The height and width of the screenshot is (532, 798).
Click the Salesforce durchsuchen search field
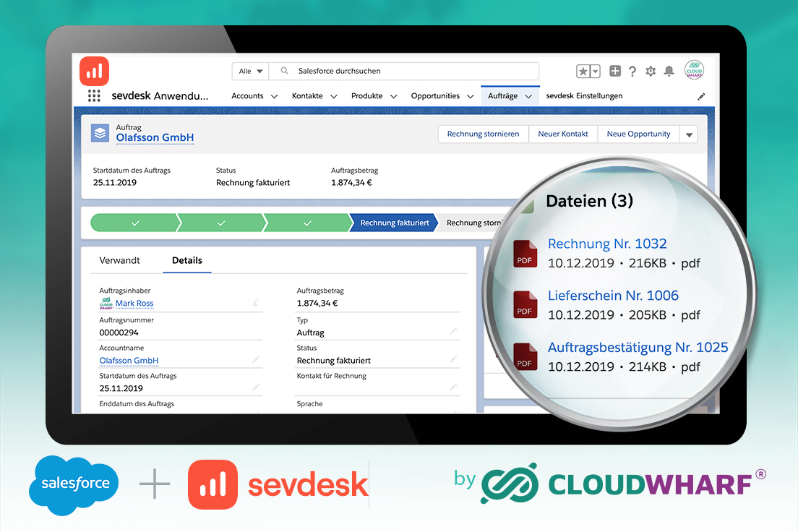(404, 72)
